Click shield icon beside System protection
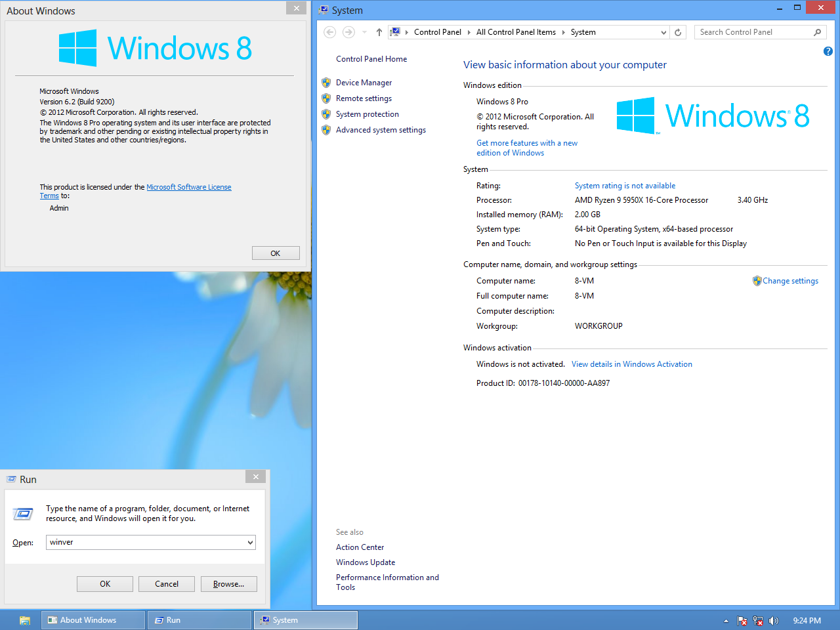The width and height of the screenshot is (840, 630). pos(326,114)
